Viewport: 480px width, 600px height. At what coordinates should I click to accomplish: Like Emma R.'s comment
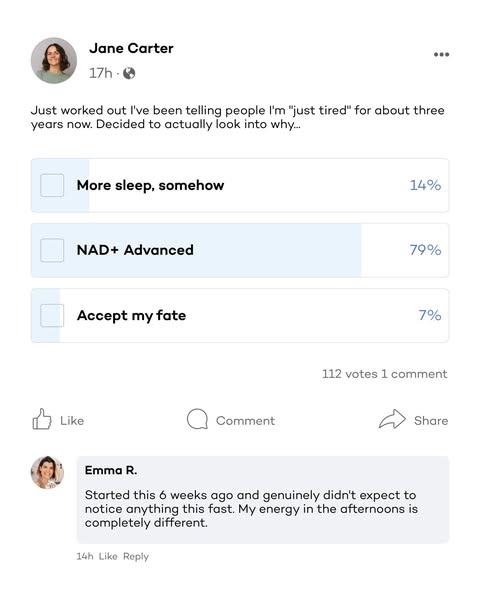point(108,556)
